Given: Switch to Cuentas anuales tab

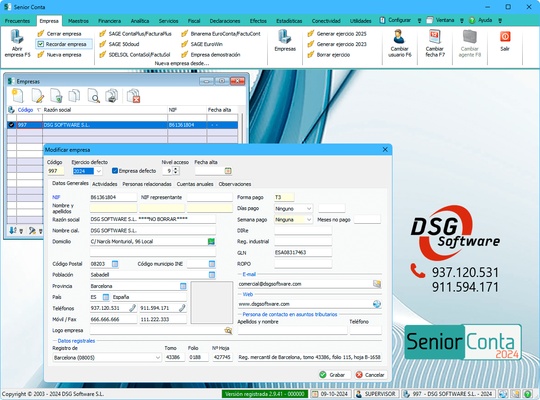Looking at the screenshot, I should 195,184.
